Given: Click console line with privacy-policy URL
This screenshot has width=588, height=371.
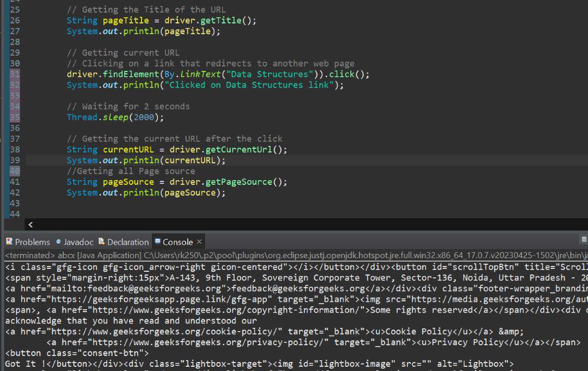Looking at the screenshot, I should [x=313, y=342].
